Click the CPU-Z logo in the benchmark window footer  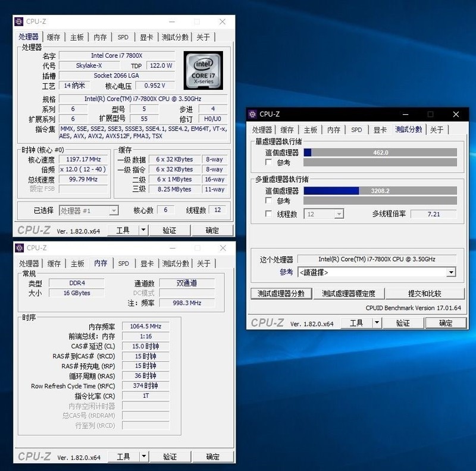(263, 323)
